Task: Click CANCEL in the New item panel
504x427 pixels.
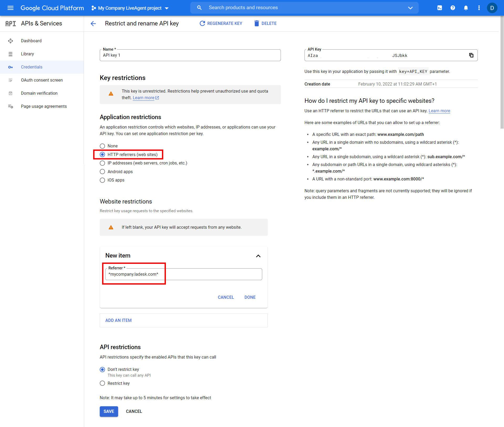Action: click(226, 297)
